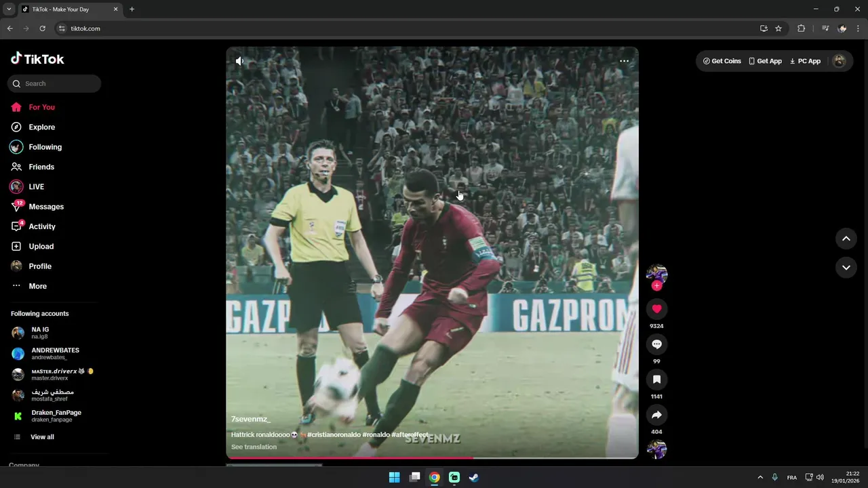Open Chrome media controls icon
This screenshot has height=488, width=868.
[x=825, y=28]
